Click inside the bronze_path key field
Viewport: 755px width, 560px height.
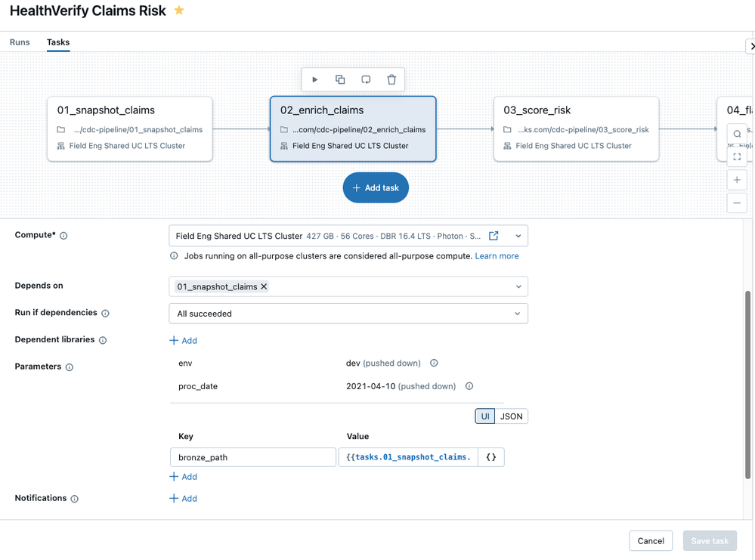click(x=252, y=456)
